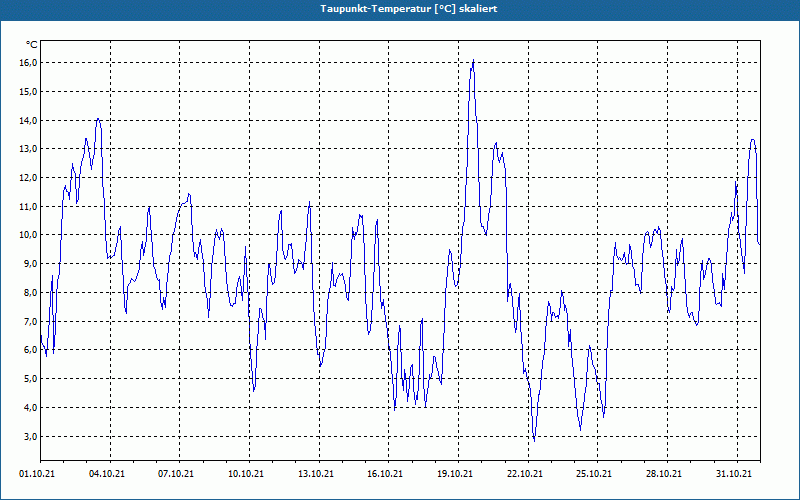Click the 19.10.21 date label
Image resolution: width=800 pixels, height=500 pixels.
pyautogui.click(x=455, y=474)
